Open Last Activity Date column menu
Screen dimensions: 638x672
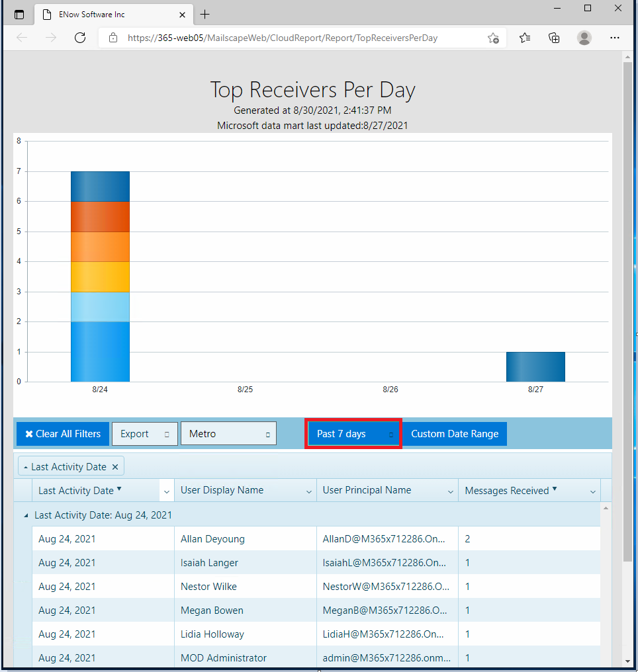click(167, 491)
